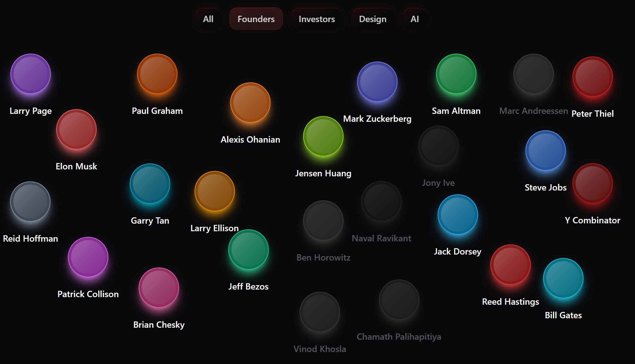This screenshot has height=364, width=635.
Task: Open Steve Jobs' blue bubble
Action: click(546, 150)
